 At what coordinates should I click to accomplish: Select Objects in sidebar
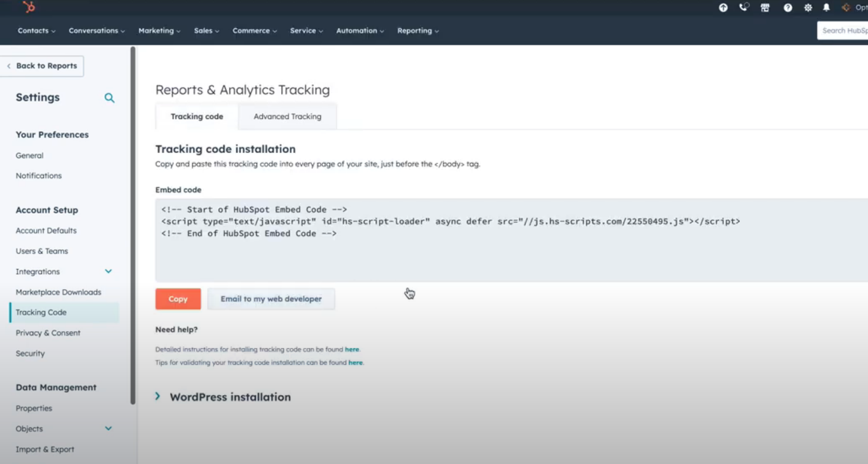(x=29, y=428)
